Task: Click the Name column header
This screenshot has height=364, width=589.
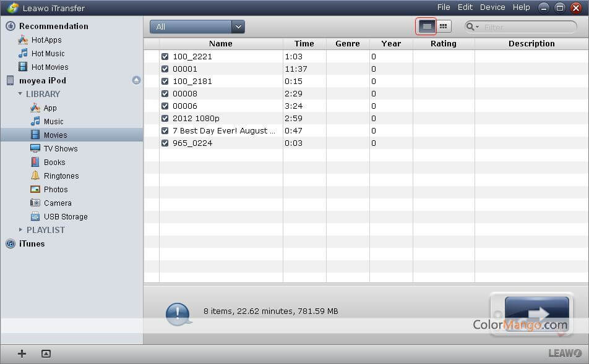Action: [220, 44]
